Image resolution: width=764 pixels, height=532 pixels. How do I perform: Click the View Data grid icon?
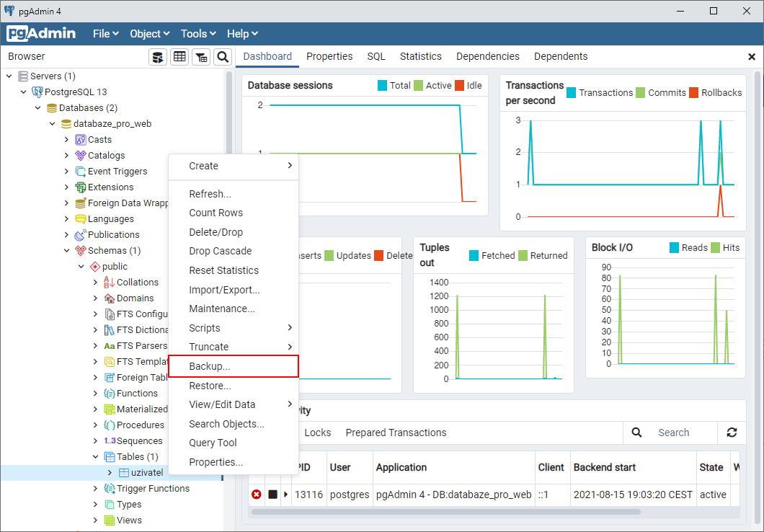(179, 57)
